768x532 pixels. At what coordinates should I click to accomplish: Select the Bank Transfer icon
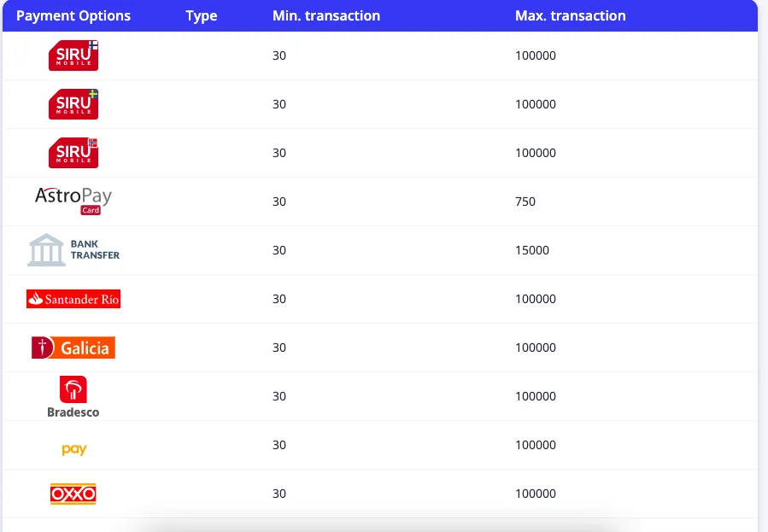tap(73, 250)
